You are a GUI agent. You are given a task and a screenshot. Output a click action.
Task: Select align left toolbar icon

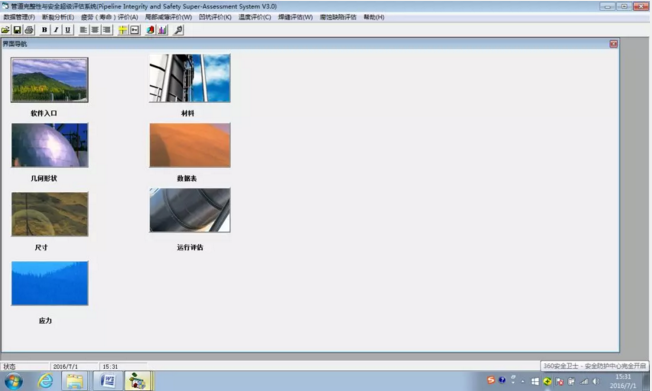click(x=83, y=30)
